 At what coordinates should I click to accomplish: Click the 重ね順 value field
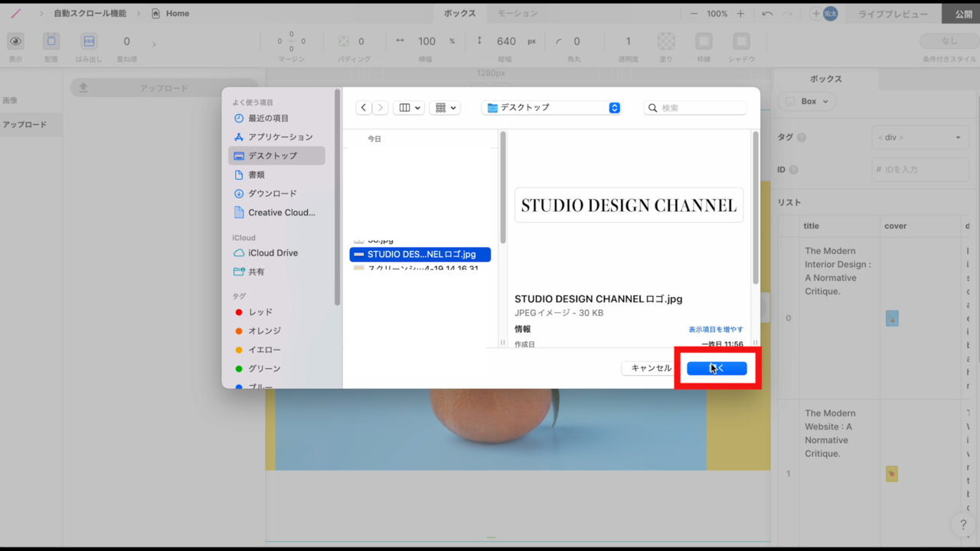click(x=127, y=41)
